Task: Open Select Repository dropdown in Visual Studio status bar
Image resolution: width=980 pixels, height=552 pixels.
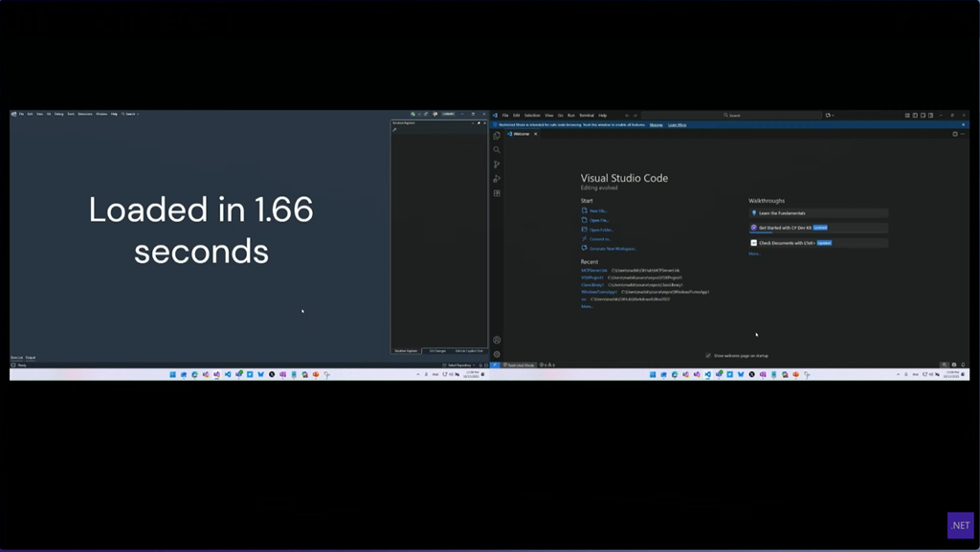Action: [x=459, y=365]
